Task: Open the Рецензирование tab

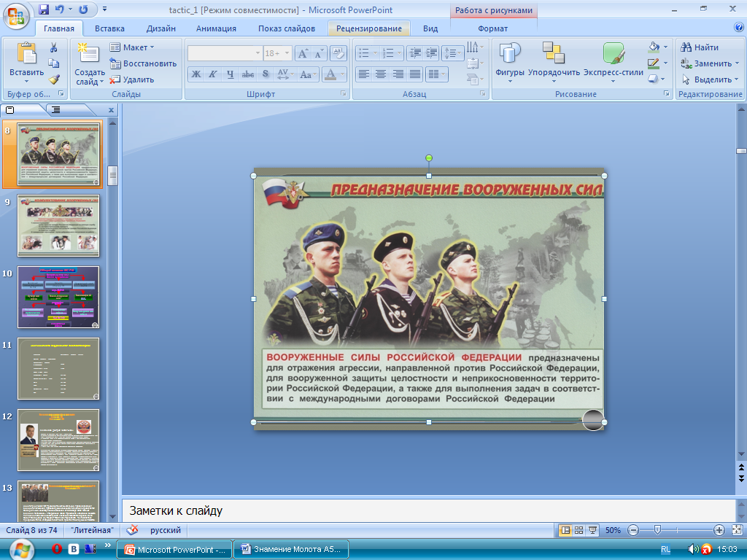Action: 369,28
